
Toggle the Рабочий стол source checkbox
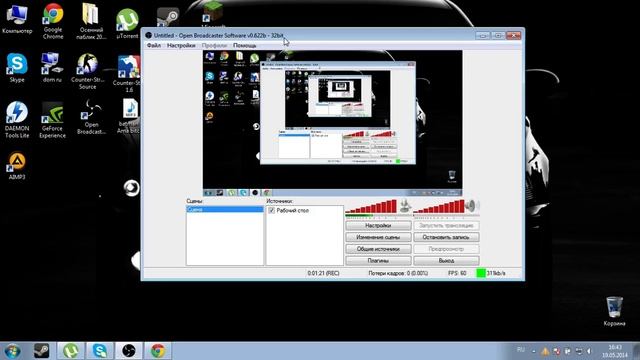pyautogui.click(x=271, y=211)
